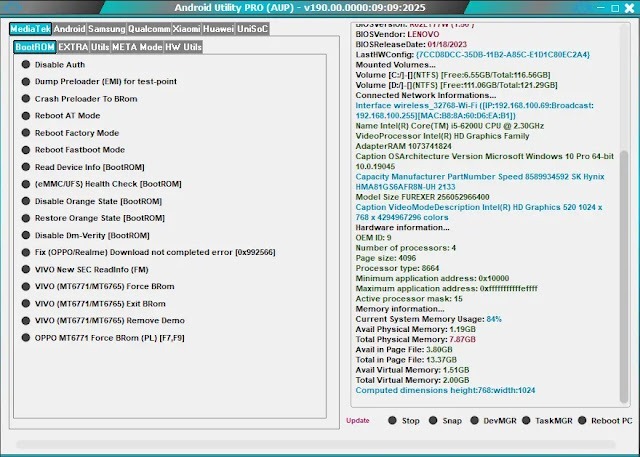
Task: Open the Samsung tab
Action: pos(105,29)
